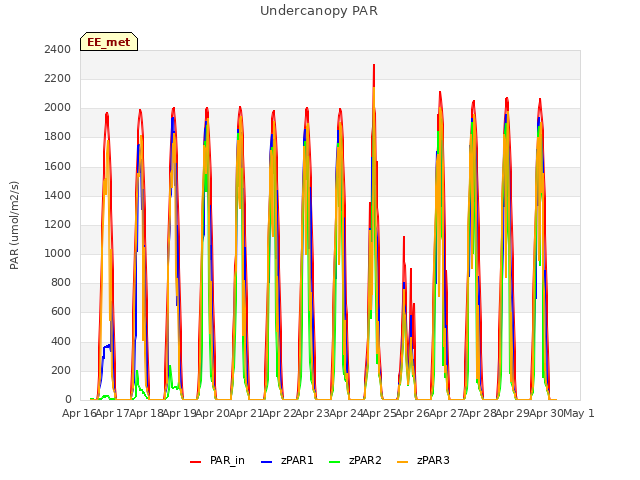Click the orange zPAR3 legend color marker
The image size is (640, 480).
[402, 462]
